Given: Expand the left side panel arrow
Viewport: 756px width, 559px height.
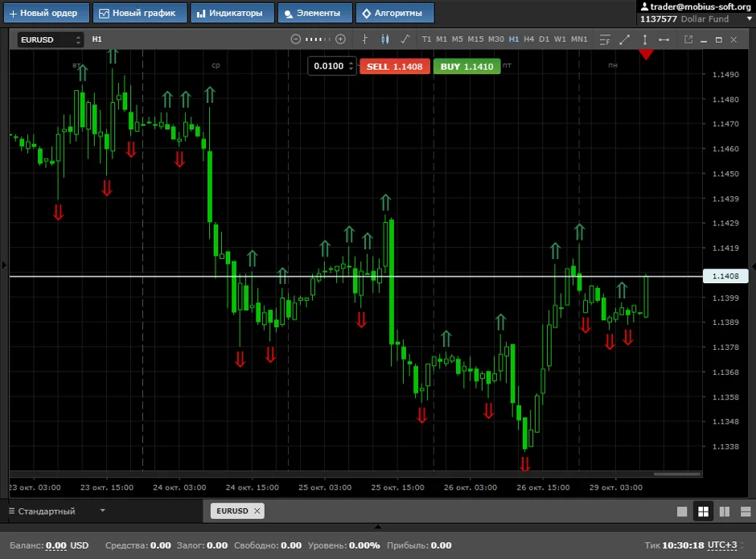Looking at the screenshot, I should (4, 265).
